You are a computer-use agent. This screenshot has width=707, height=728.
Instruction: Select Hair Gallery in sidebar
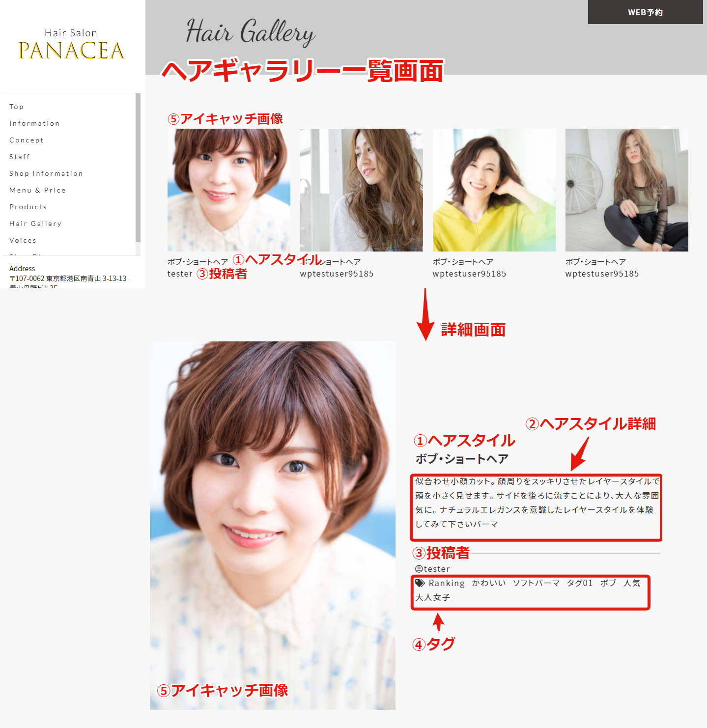[x=35, y=224]
